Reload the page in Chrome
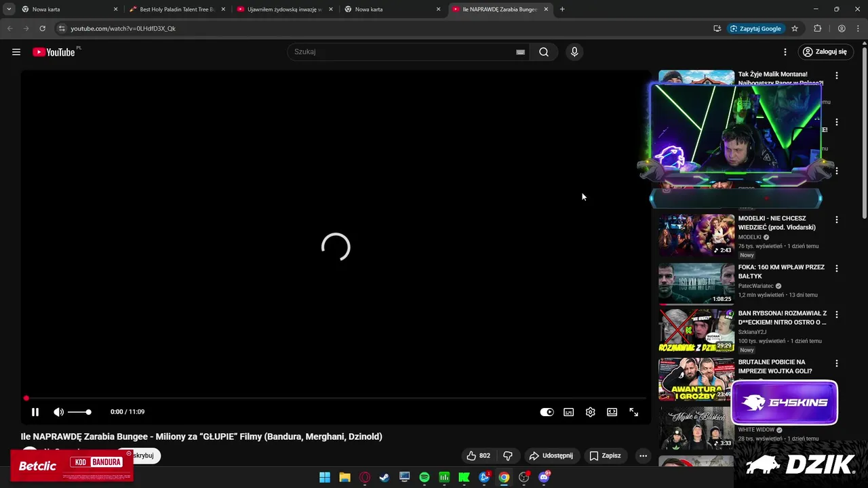The height and width of the screenshot is (488, 868). (x=42, y=28)
